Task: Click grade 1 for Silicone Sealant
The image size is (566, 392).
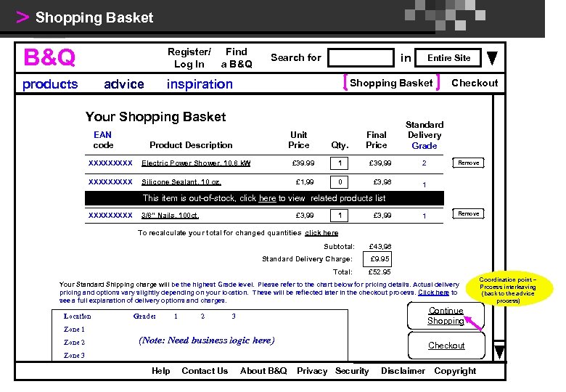Action: 424,185
